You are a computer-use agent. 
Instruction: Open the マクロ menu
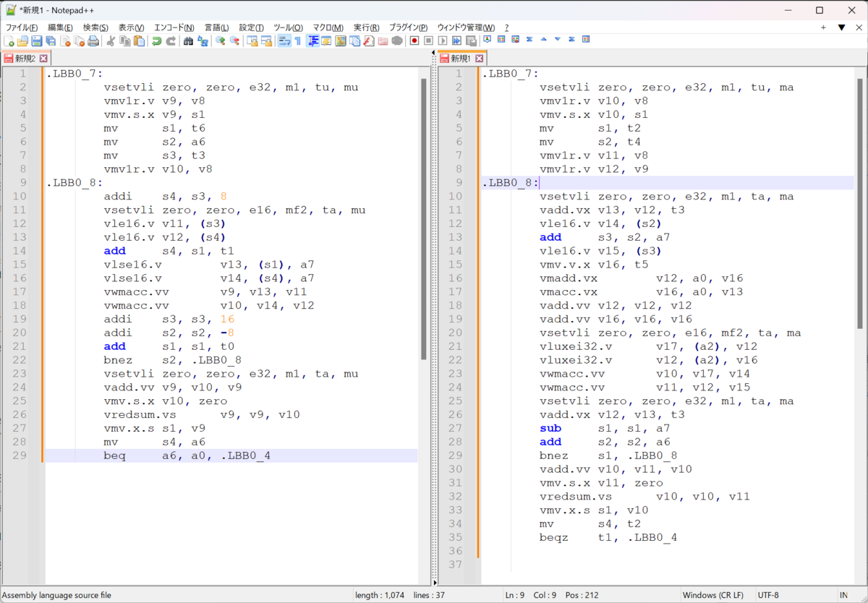coord(327,27)
